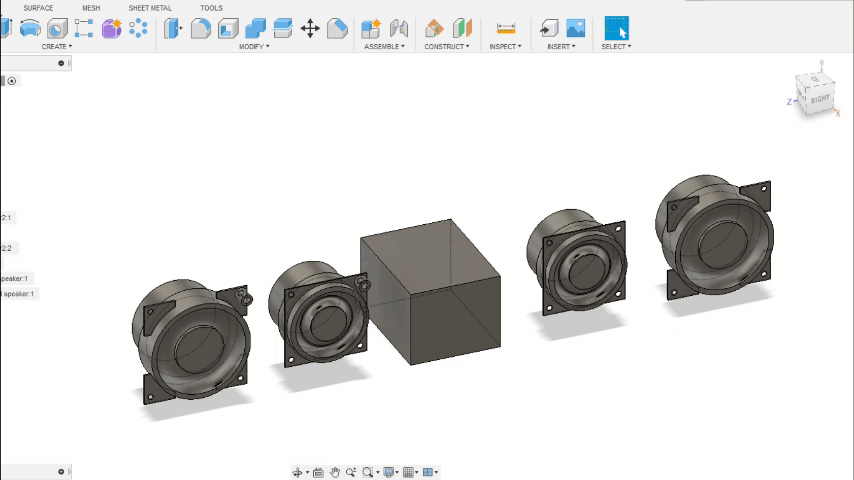Click the Display Settings monitor icon
The height and width of the screenshot is (480, 854).
tap(389, 472)
